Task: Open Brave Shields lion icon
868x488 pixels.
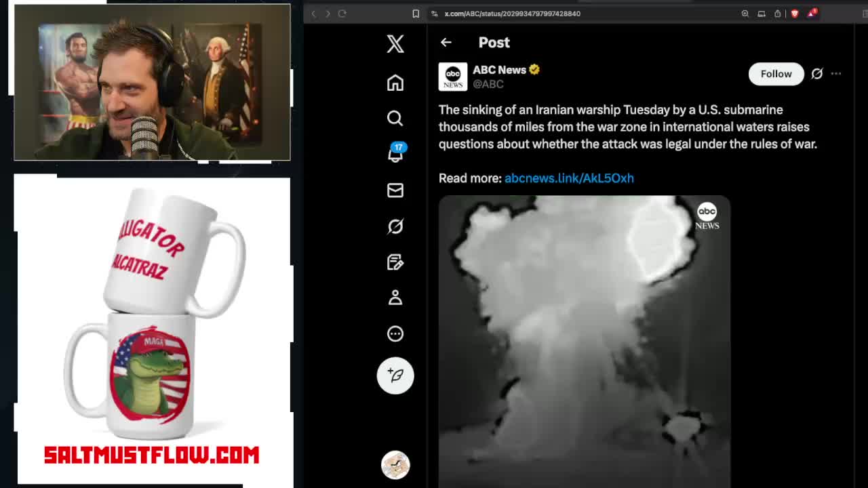Action: pyautogui.click(x=795, y=14)
